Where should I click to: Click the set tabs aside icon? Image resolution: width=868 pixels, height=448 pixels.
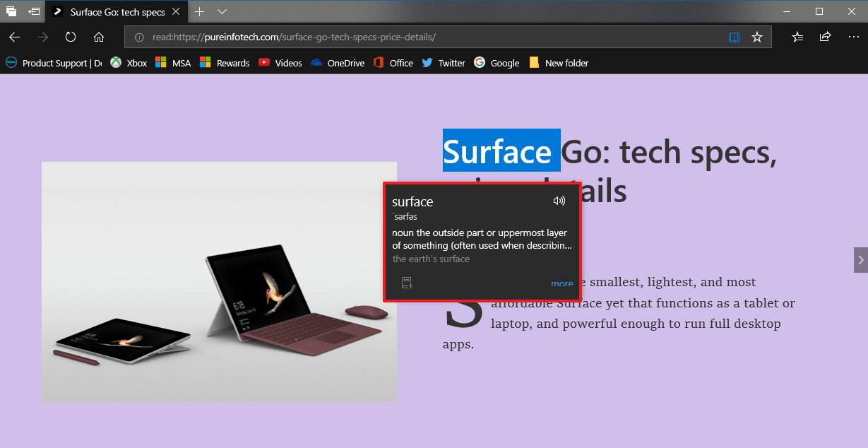click(x=34, y=11)
